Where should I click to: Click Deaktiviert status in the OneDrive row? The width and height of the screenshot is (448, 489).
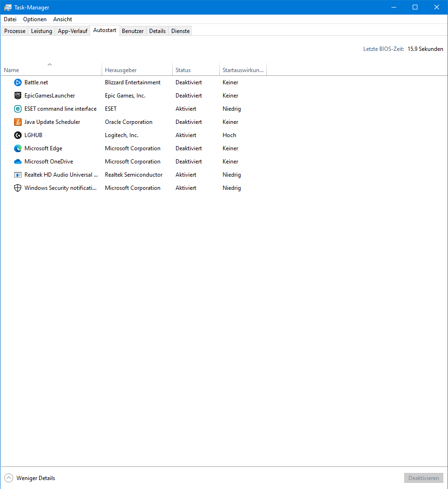(189, 162)
